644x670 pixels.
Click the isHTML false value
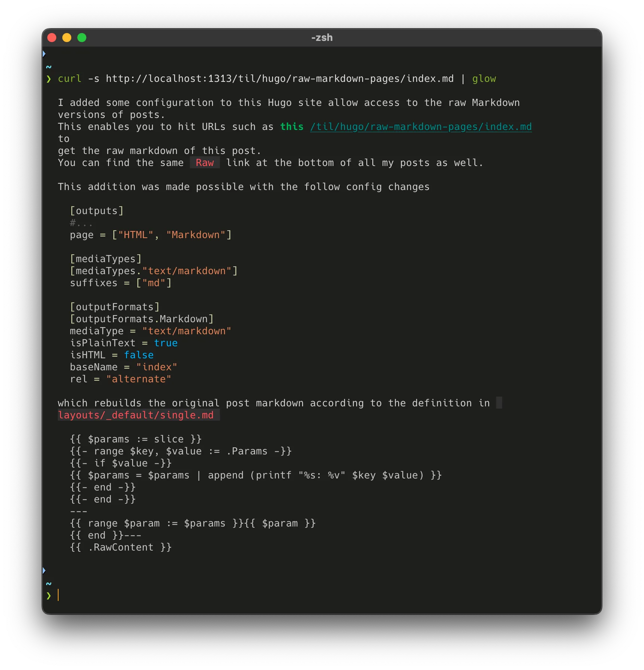138,355
